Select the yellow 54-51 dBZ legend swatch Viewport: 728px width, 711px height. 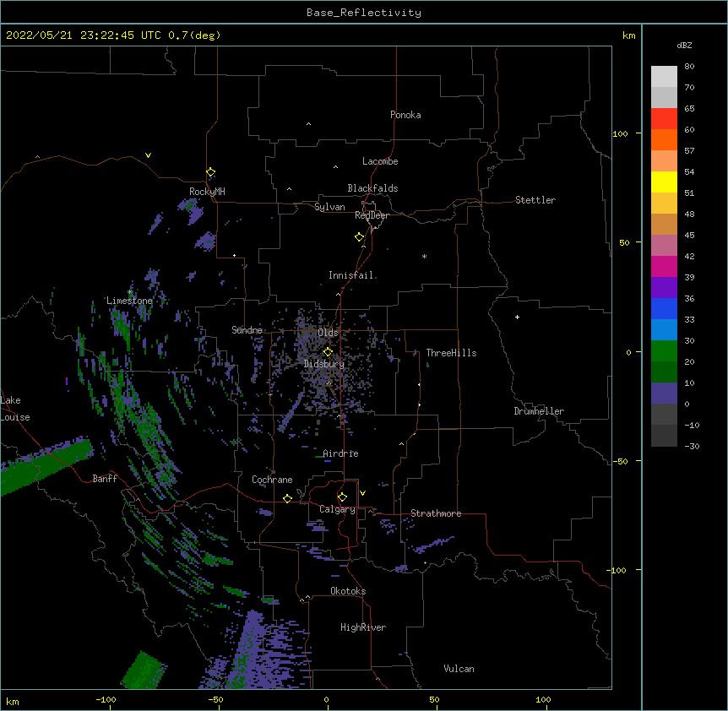click(664, 182)
